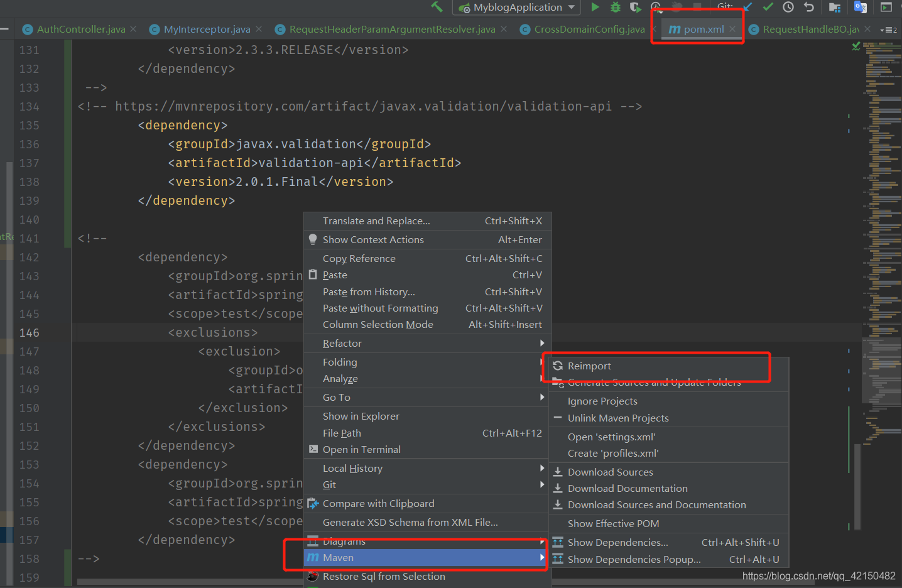Click Reimport in Maven submenu
902x588 pixels.
pyautogui.click(x=669, y=366)
